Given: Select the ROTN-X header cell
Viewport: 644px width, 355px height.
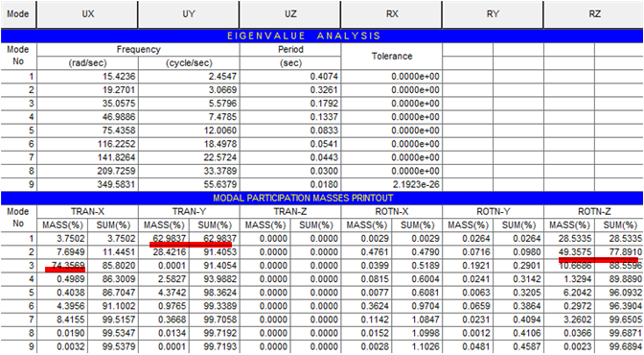Looking at the screenshot, I should pyautogui.click(x=392, y=212).
